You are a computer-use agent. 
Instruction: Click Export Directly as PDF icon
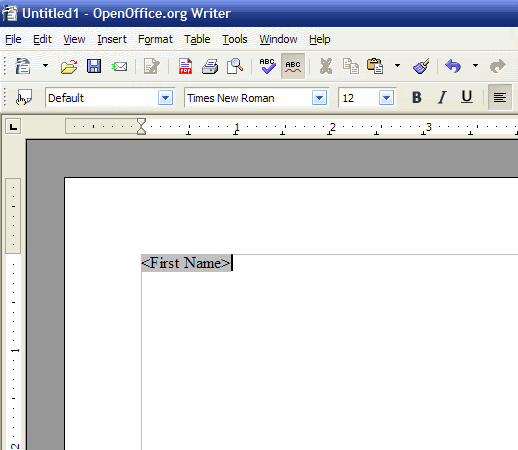185,66
